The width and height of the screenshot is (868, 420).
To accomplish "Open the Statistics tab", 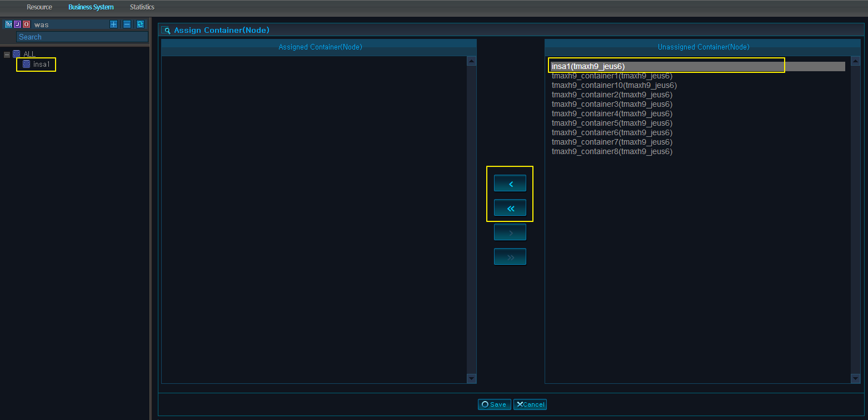I will (142, 7).
